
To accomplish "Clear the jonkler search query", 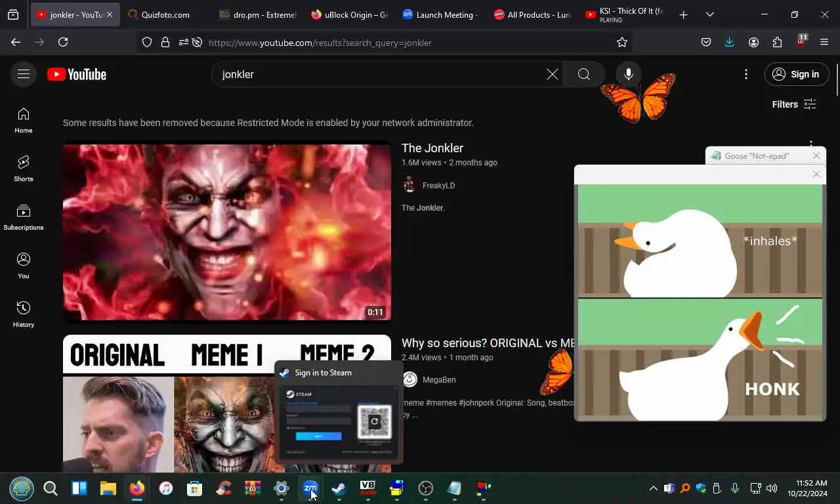I will [553, 74].
